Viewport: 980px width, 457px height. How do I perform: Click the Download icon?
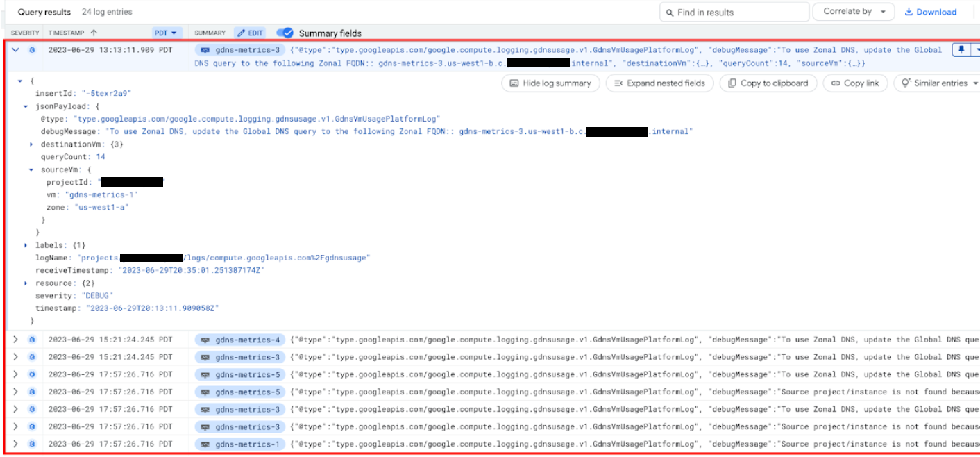(931, 11)
